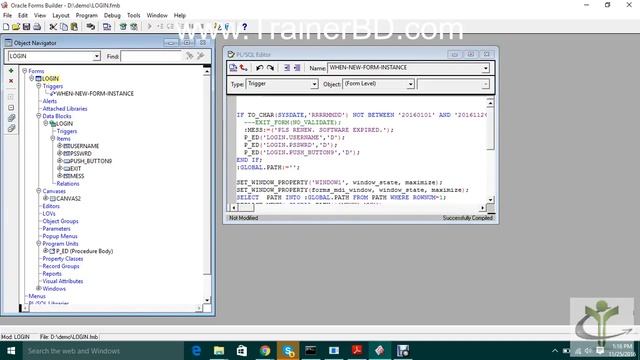Open the LOGIN module dropdown in Object Navigator
Screen dimensions: 640x360
click(x=97, y=56)
